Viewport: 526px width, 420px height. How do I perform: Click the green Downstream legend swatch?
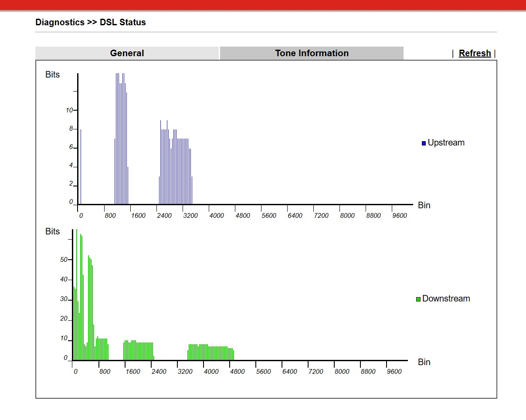(x=418, y=299)
